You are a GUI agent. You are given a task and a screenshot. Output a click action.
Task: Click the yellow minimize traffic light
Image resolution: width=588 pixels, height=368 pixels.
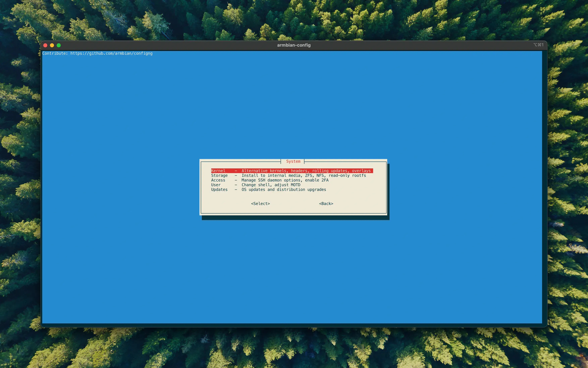click(52, 45)
